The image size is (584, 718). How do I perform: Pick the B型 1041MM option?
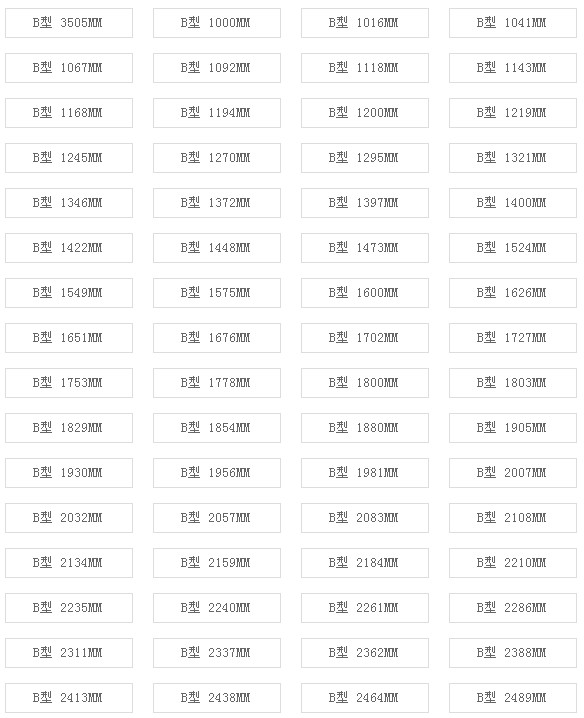click(x=513, y=23)
